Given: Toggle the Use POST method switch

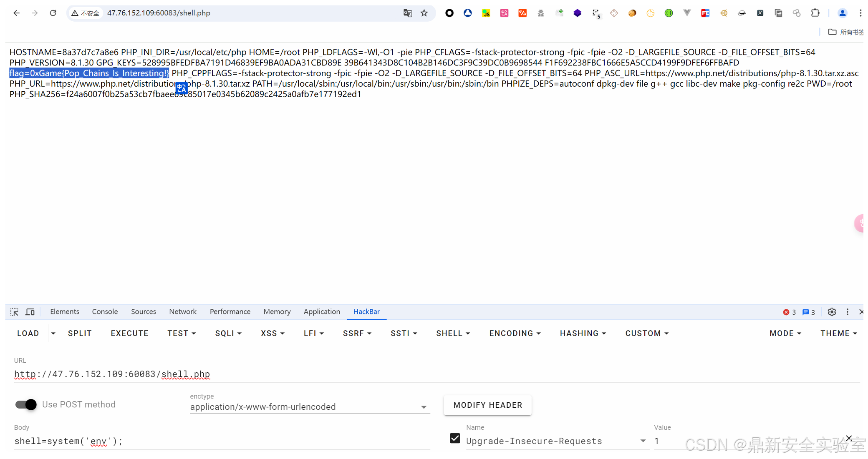Looking at the screenshot, I should (x=26, y=404).
